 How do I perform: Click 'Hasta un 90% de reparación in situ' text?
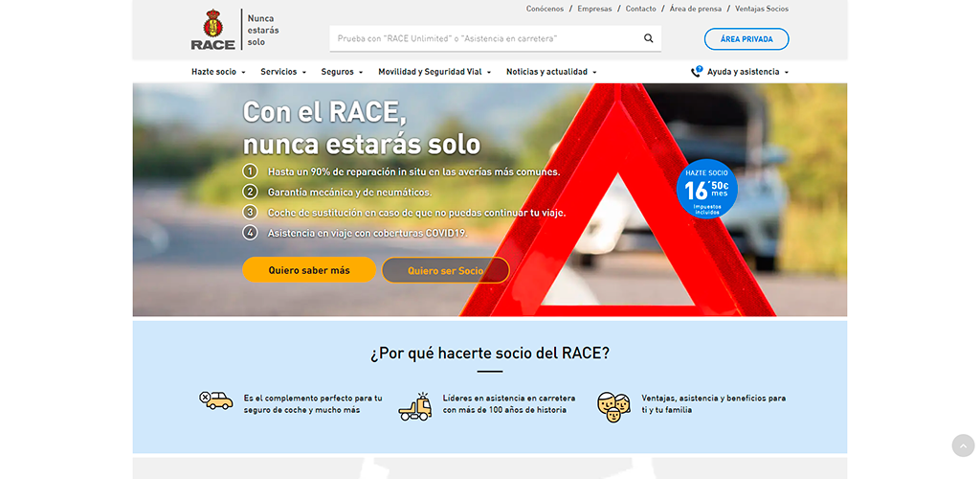pyautogui.click(x=413, y=171)
